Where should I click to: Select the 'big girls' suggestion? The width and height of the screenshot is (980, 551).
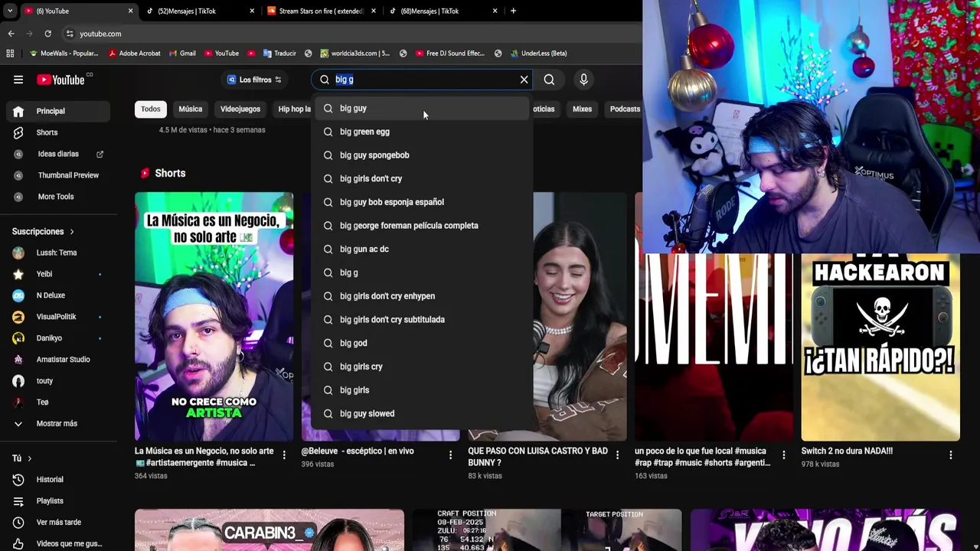(x=422, y=390)
